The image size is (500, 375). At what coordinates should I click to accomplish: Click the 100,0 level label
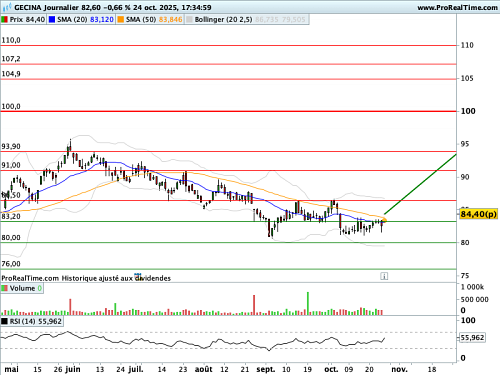(x=11, y=106)
